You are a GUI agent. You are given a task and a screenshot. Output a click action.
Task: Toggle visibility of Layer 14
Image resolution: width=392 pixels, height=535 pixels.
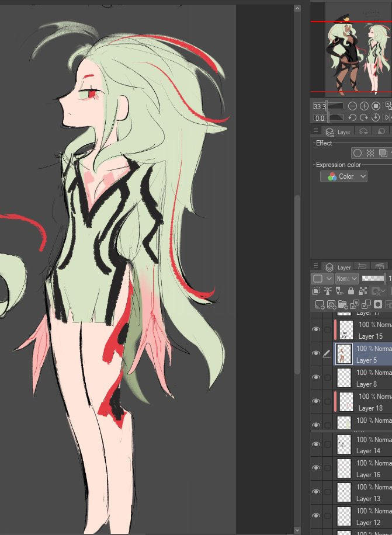coord(316,444)
